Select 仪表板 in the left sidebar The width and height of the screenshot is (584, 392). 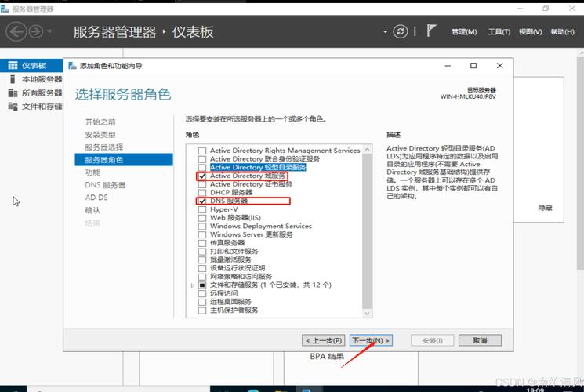[x=31, y=66]
